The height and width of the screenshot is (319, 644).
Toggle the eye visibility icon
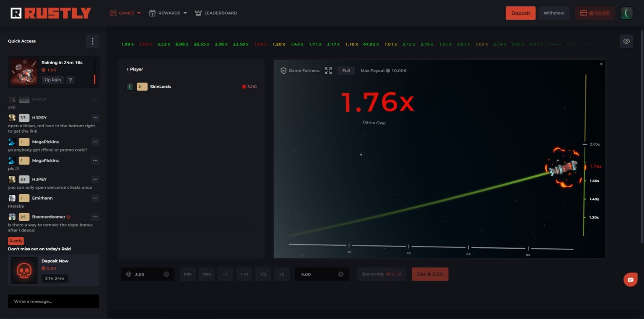tap(626, 41)
